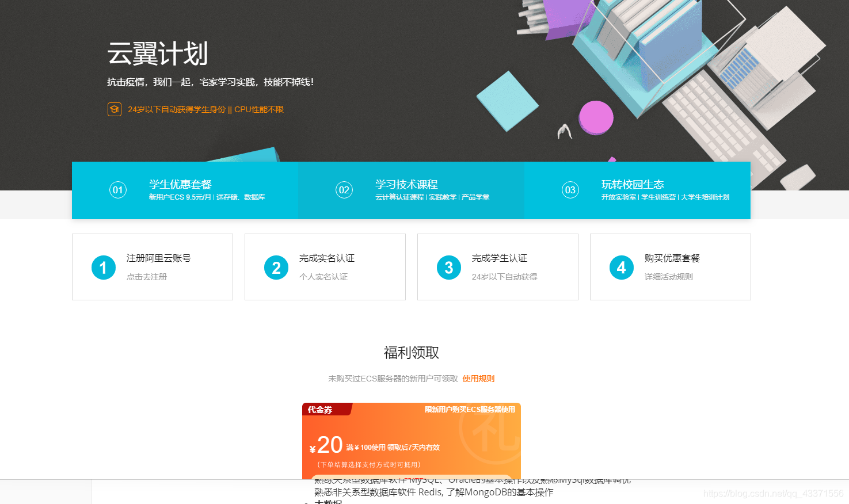Click step 2 circle for real-name verification
The image size is (849, 504).
coord(276,268)
